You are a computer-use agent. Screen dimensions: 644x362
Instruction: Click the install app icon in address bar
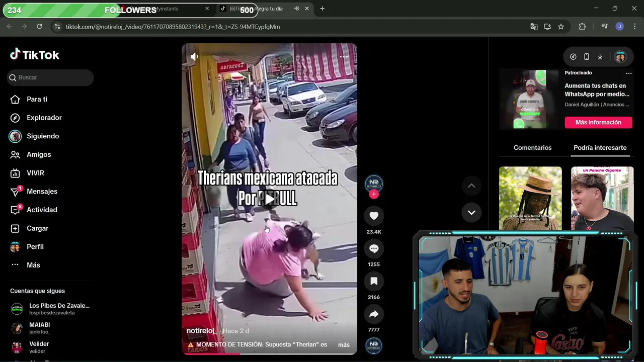click(x=547, y=27)
